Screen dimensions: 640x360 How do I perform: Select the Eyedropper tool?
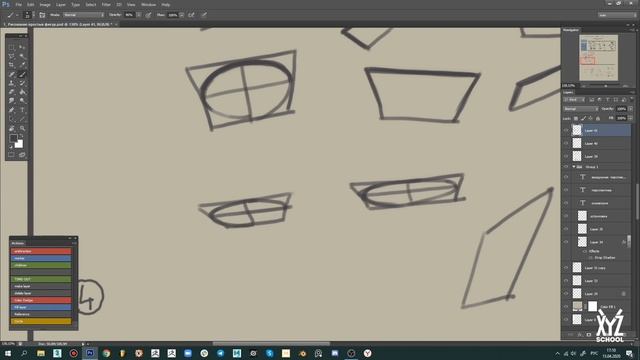[x=22, y=65]
